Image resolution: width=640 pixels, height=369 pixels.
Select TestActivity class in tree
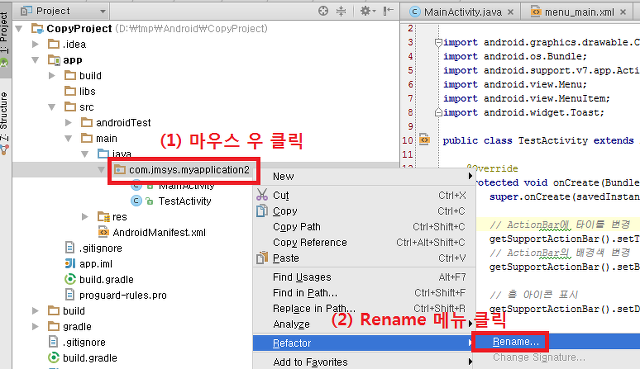pos(184,201)
